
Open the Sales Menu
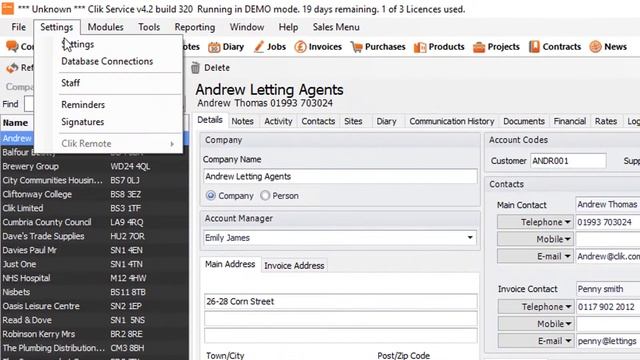[336, 27]
